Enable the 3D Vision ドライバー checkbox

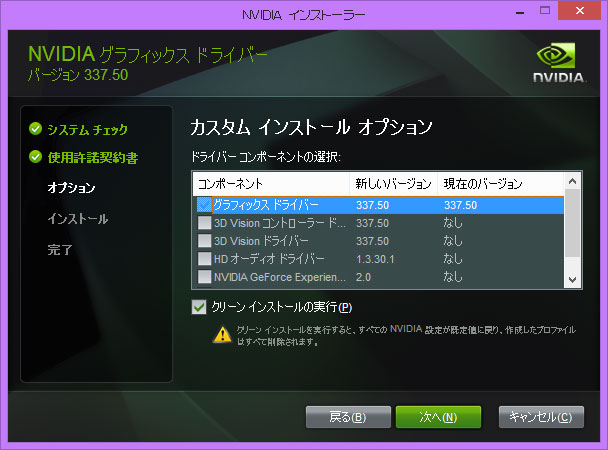point(204,241)
